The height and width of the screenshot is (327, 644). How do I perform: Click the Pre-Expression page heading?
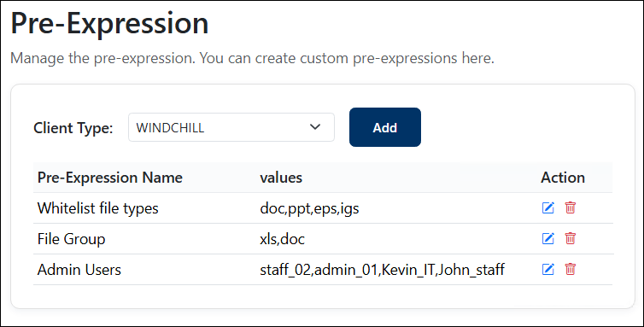(109, 23)
